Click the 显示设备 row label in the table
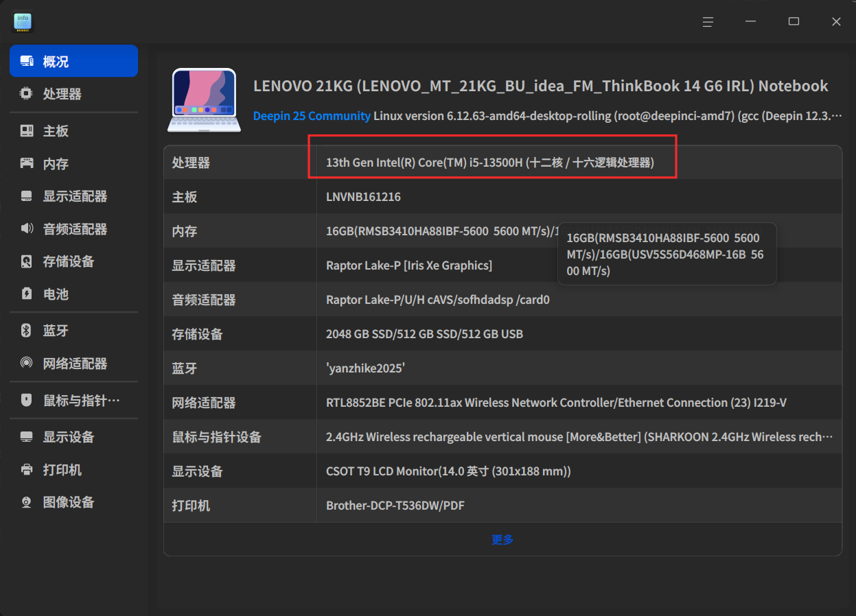 tap(197, 471)
